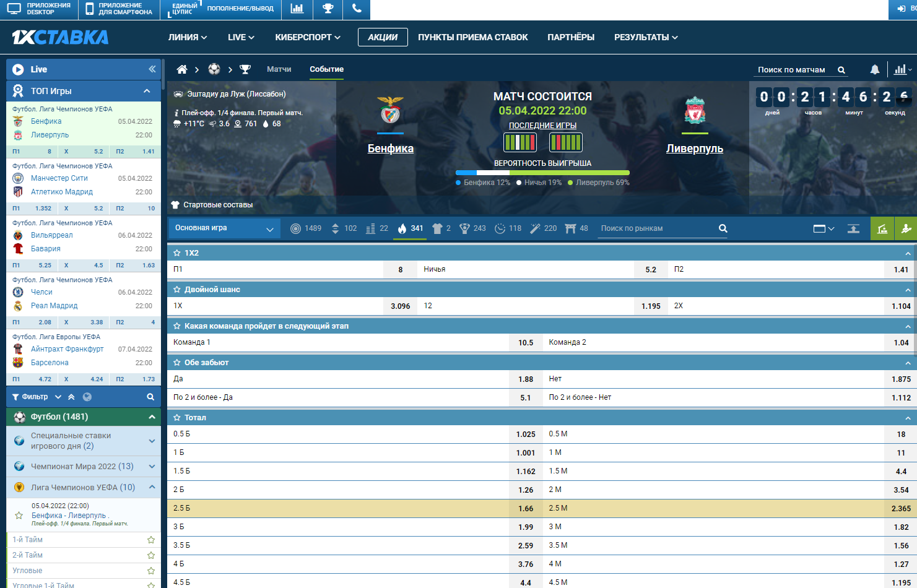Image resolution: width=917 pixels, height=588 pixels.
Task: Select the 2 jersey market filter
Action: click(437, 228)
